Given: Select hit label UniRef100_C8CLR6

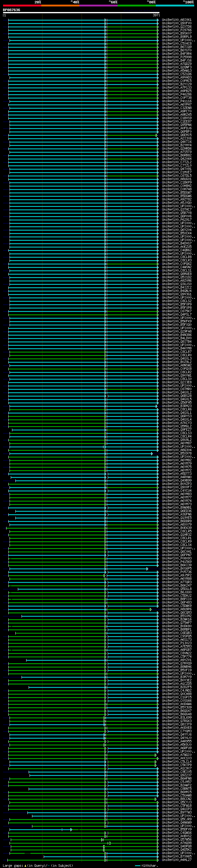Looking at the screenshot, I should (177, 410).
